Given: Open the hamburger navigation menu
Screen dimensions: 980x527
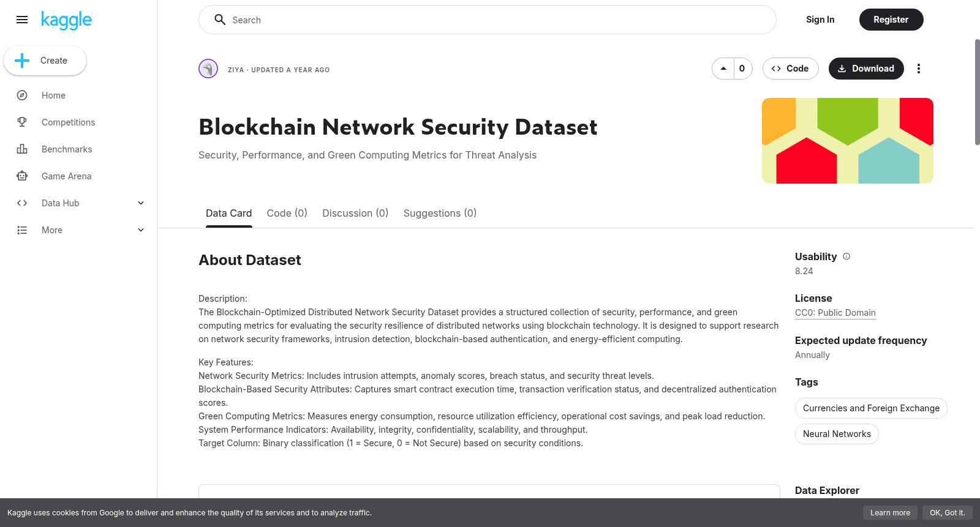Looking at the screenshot, I should (22, 20).
